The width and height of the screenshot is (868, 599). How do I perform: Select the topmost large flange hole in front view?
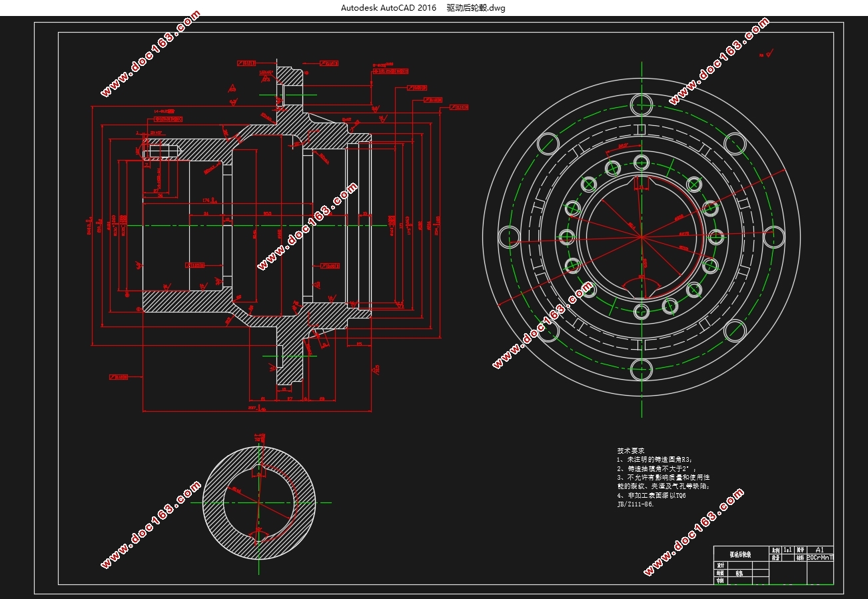tap(642, 104)
